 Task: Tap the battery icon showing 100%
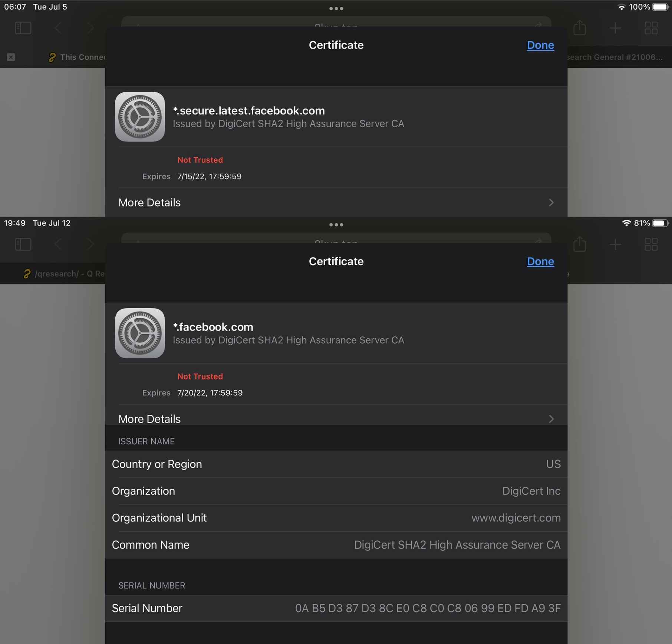pos(661,7)
